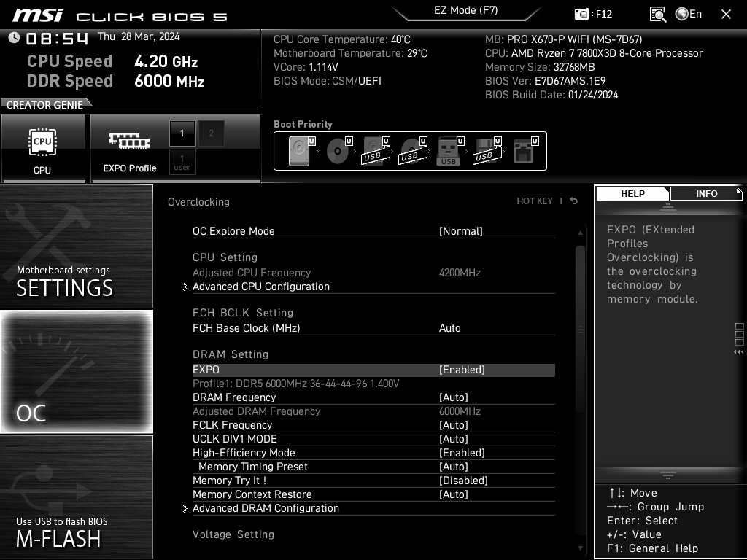Change language via the globe En icon
747x560 pixels.
tap(689, 15)
